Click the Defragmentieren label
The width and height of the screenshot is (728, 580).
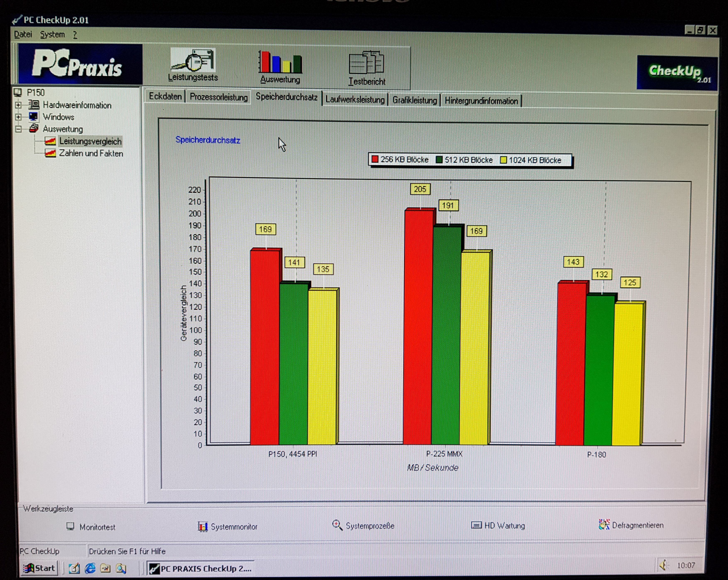coord(638,525)
